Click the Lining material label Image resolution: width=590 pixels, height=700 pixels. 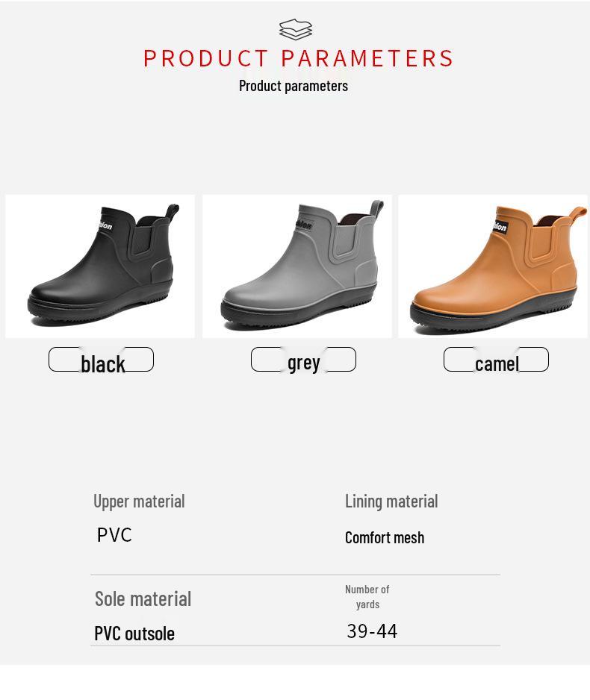pos(391,501)
